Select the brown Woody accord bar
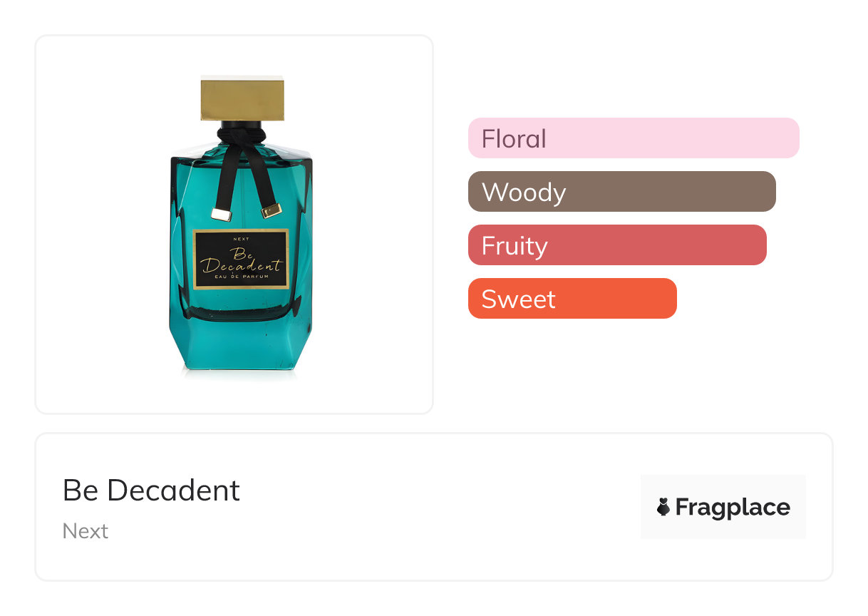Image resolution: width=868 pixels, height=616 pixels. pyautogui.click(x=621, y=191)
